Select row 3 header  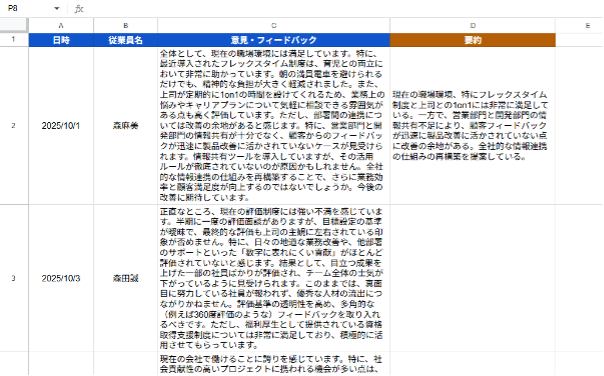[x=14, y=278]
